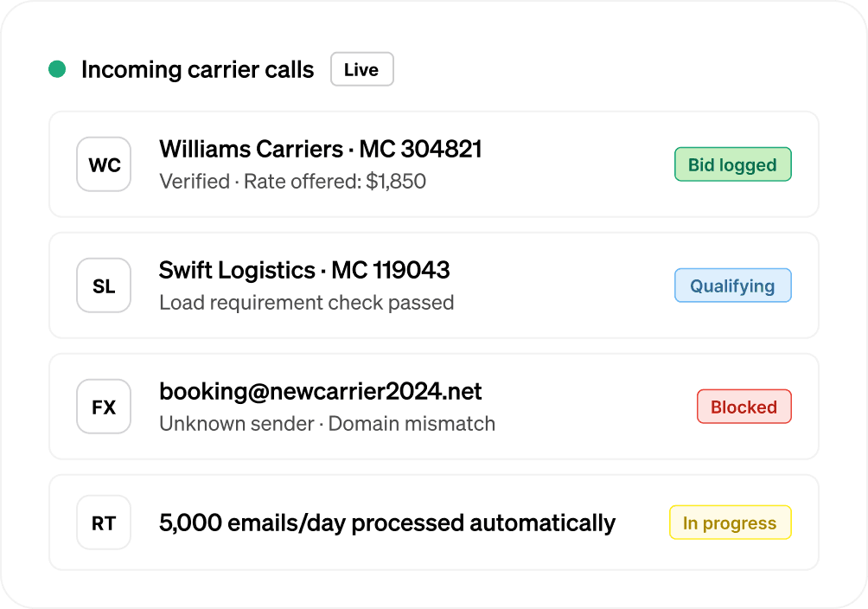This screenshot has height=609, width=868.
Task: Click the SL avatar icon
Action: pyautogui.click(x=104, y=285)
